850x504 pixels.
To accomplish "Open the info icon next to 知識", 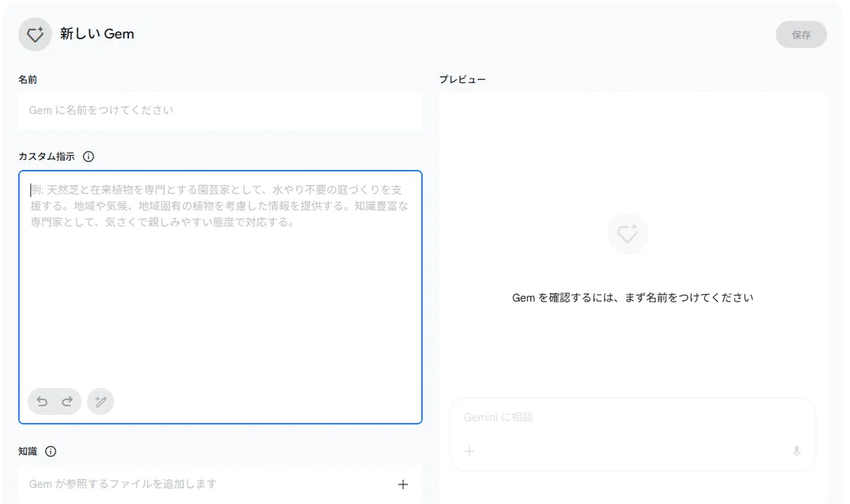I will tap(51, 452).
